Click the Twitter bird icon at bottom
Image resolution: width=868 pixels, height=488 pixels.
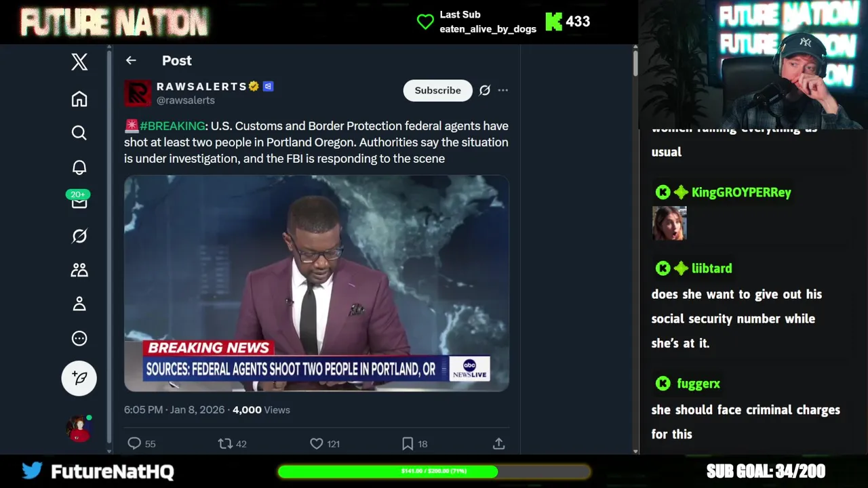[32, 470]
